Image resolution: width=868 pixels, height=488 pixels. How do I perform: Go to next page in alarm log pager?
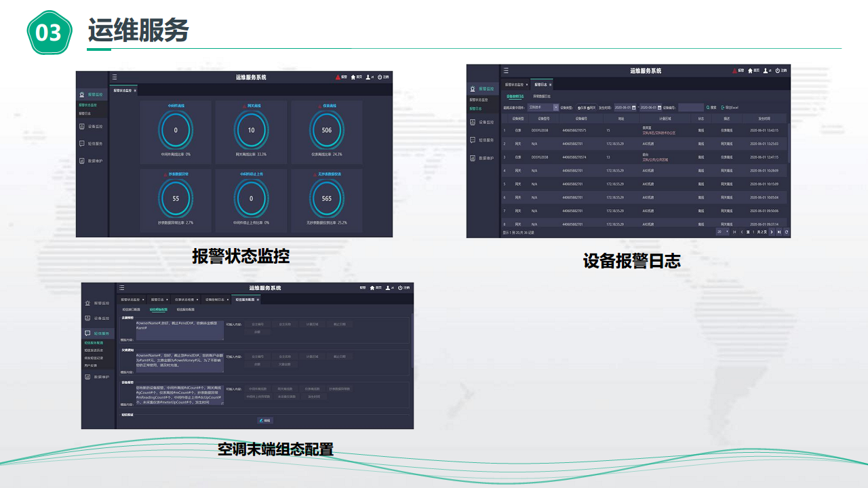(772, 232)
